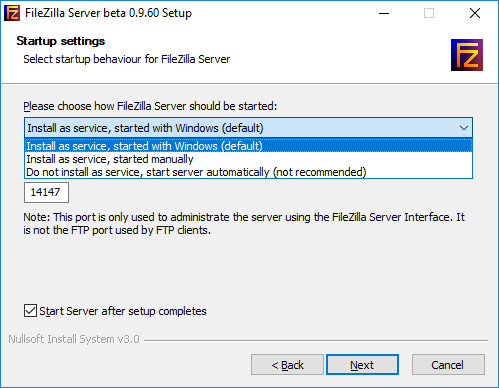Click 'Please choose how FileZilla Server should be started' label

tap(150, 106)
